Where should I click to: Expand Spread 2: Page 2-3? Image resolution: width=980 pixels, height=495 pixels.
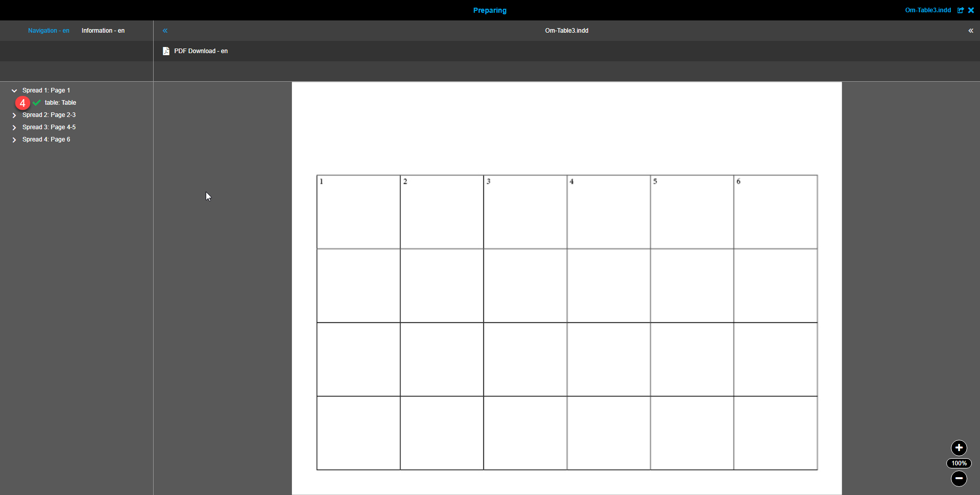tap(14, 115)
